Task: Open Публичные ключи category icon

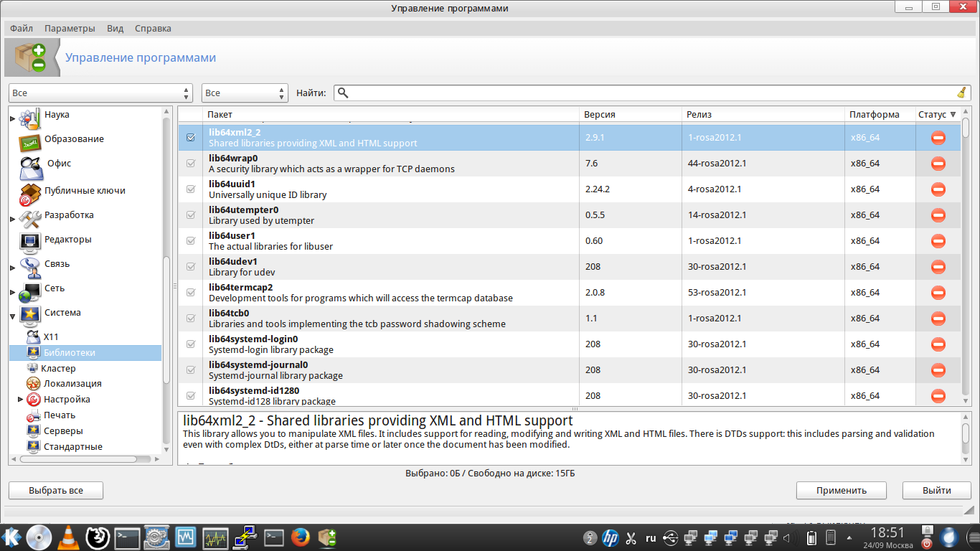Action: tap(29, 194)
